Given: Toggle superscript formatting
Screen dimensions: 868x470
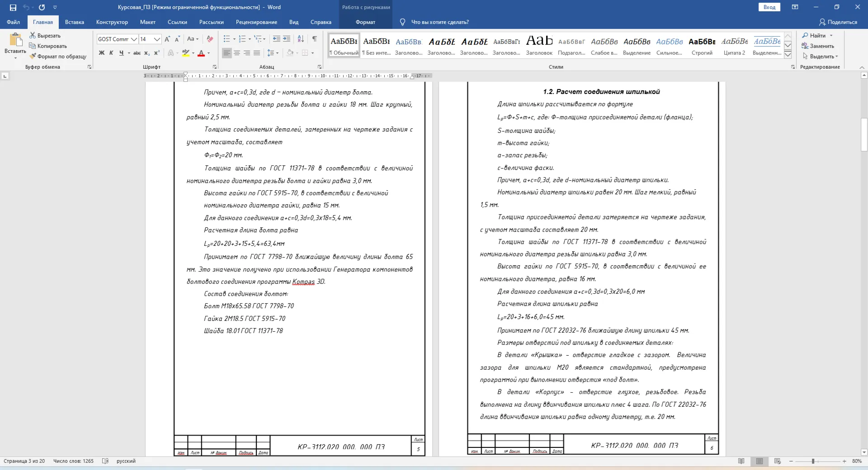Looking at the screenshot, I should click(x=157, y=53).
